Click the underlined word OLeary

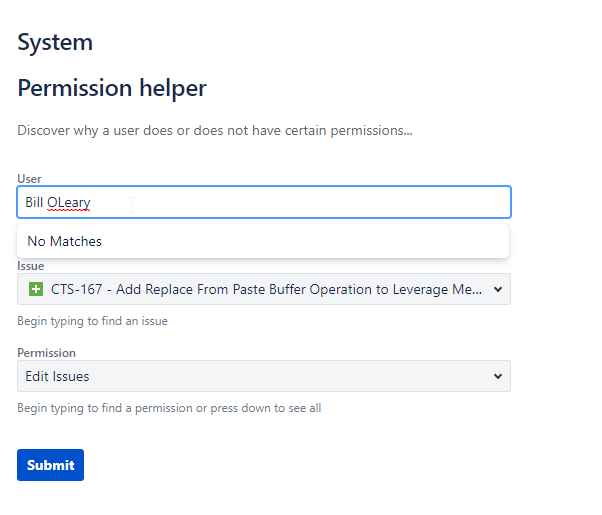point(69,202)
